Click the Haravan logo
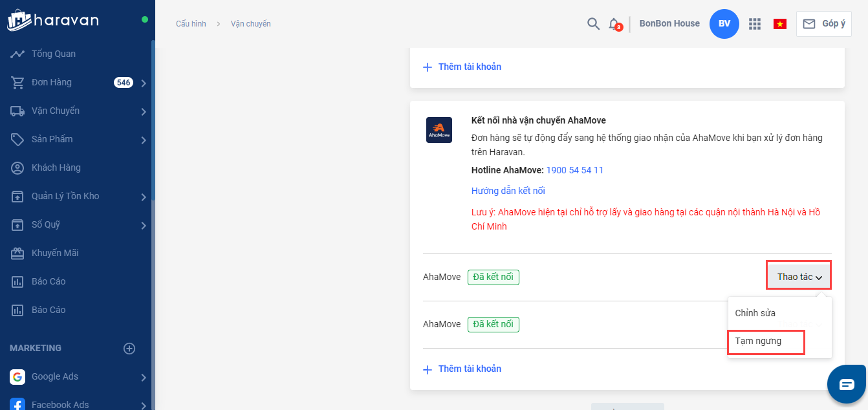Viewport: 868px width, 410px height. coord(53,21)
